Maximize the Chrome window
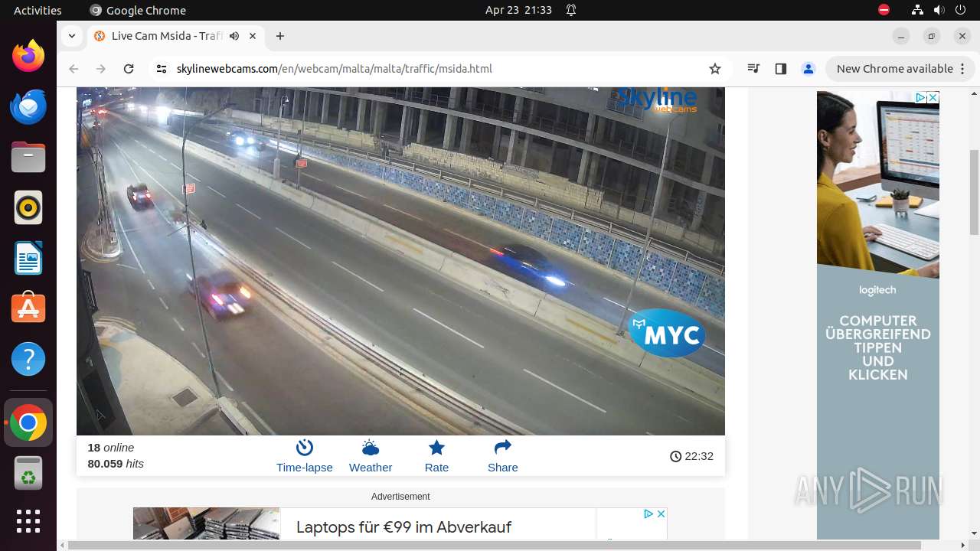980x551 pixels. coord(932,36)
